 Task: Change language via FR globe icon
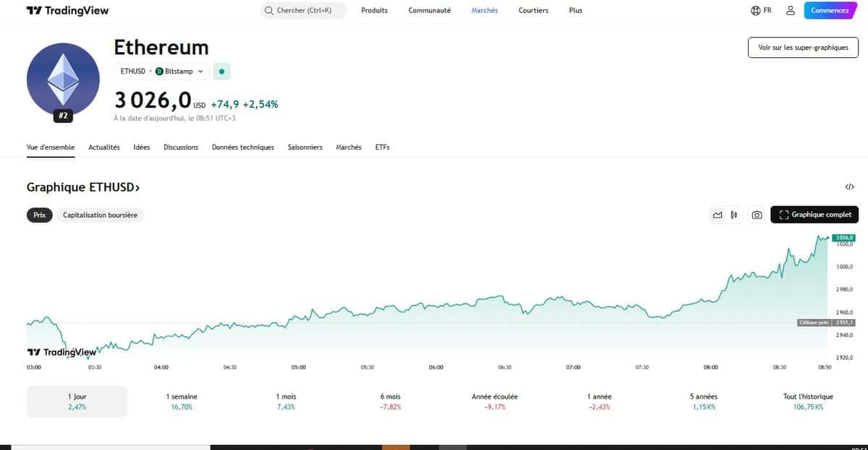[x=762, y=10]
